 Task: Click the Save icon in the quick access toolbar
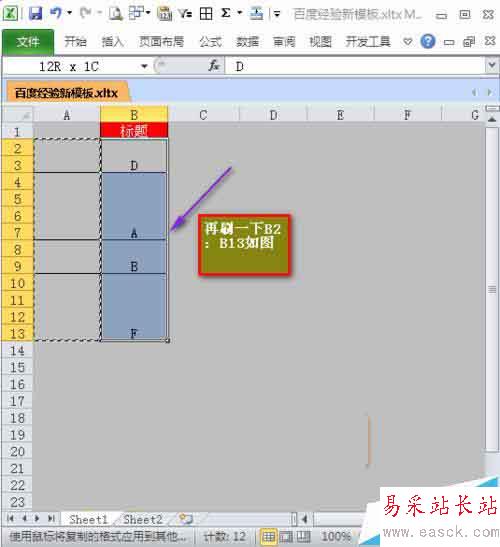(x=35, y=14)
